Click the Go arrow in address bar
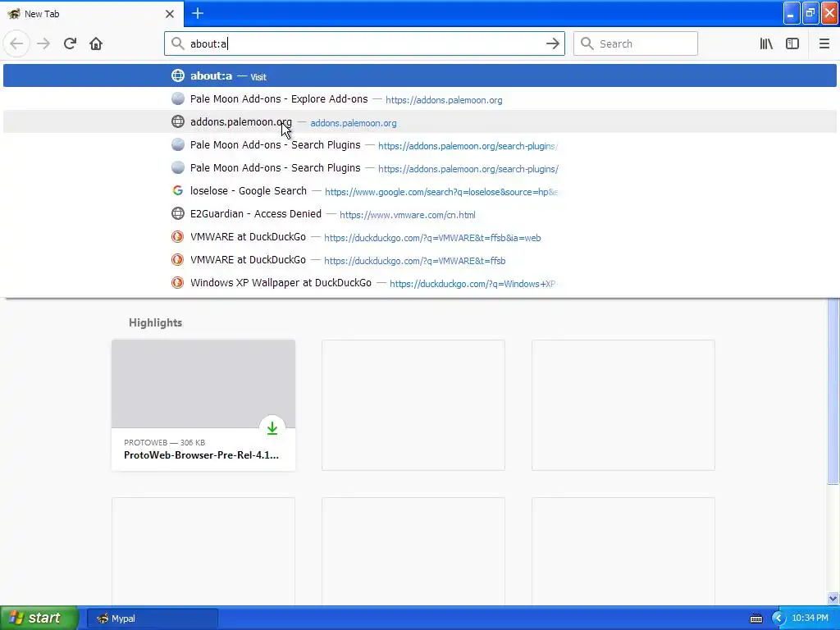Image resolution: width=840 pixels, height=630 pixels. (552, 43)
